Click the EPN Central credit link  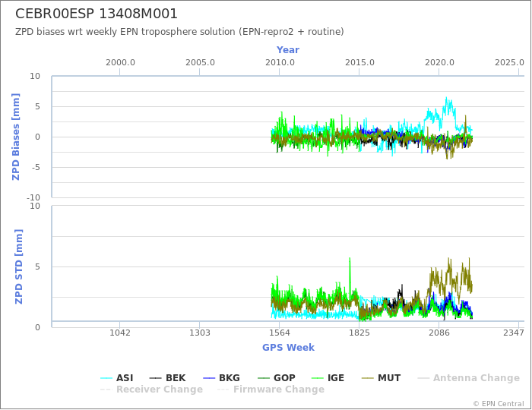[499, 404]
